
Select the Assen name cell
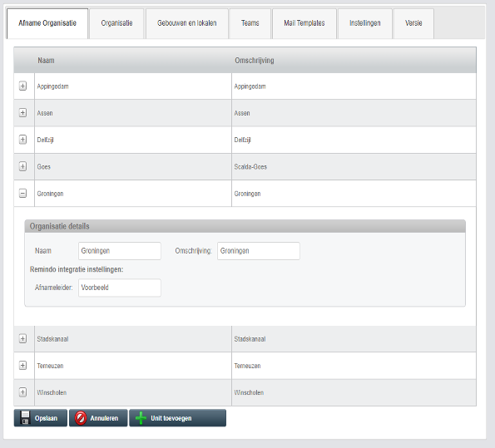[x=133, y=113]
